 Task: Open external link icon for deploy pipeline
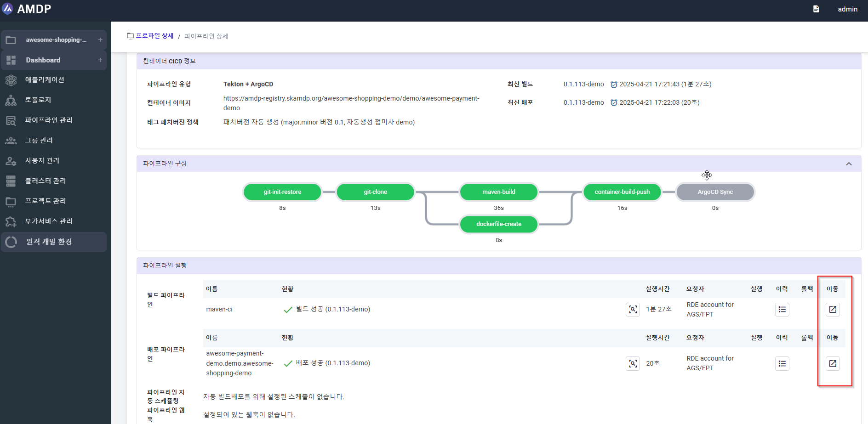pyautogui.click(x=833, y=364)
